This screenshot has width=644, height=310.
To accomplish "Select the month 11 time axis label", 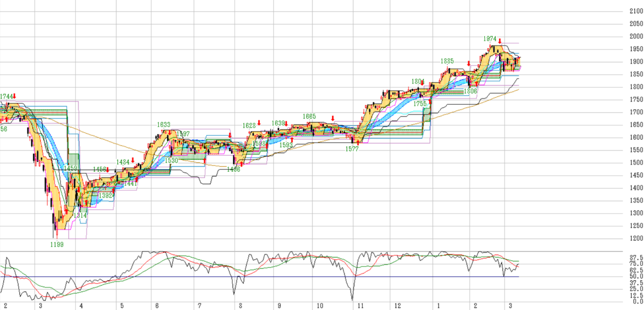I will click(361, 306).
